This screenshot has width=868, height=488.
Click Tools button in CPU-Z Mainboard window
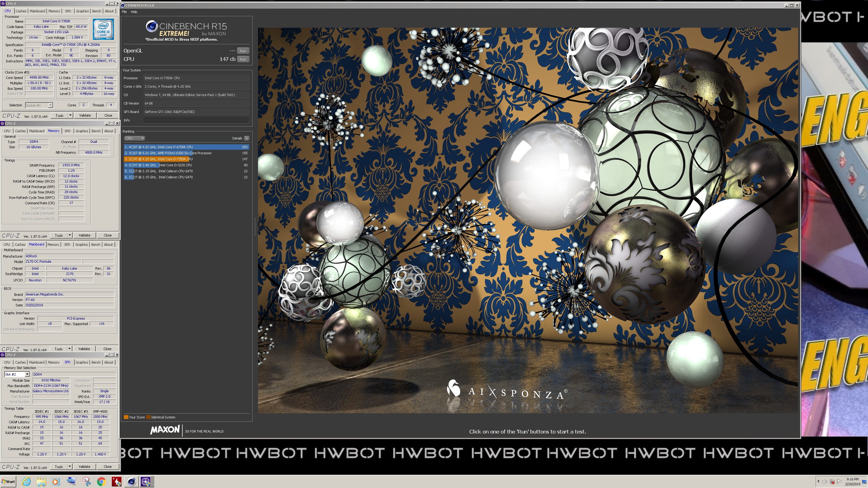[x=59, y=349]
